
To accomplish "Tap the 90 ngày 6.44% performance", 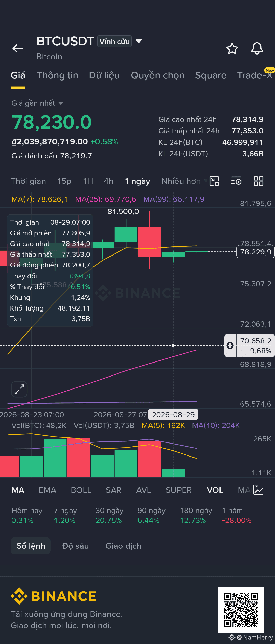I will (x=152, y=515).
